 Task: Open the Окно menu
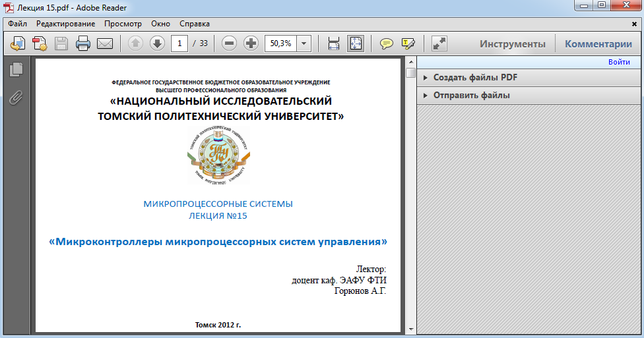tap(160, 24)
